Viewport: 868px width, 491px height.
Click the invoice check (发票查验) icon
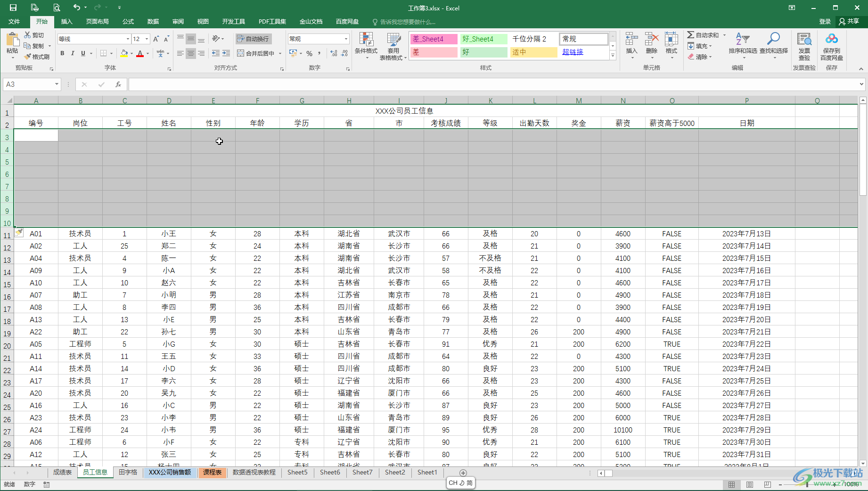coord(804,39)
